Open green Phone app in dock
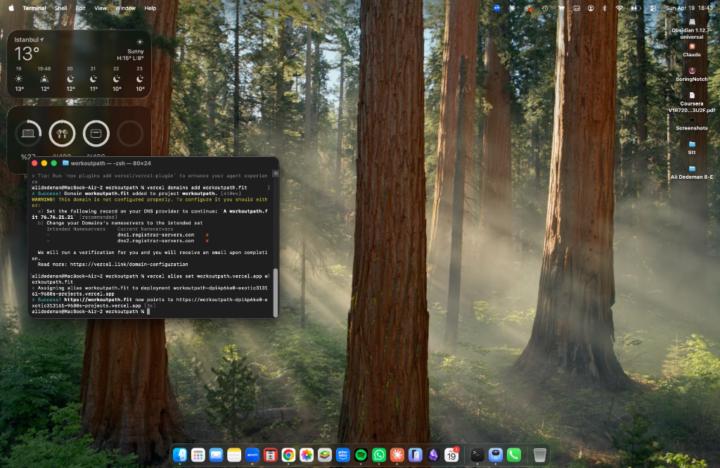Viewport: 720px width, 468px height. point(514,455)
